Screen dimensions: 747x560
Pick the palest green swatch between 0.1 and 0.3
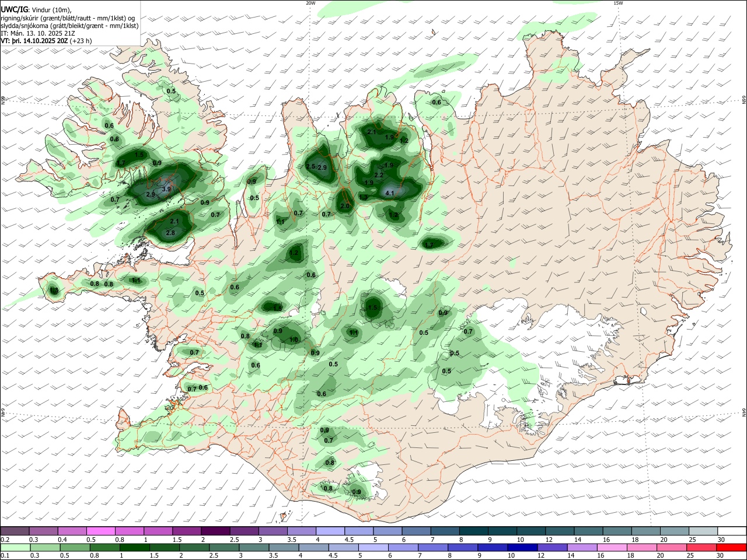click(15, 548)
